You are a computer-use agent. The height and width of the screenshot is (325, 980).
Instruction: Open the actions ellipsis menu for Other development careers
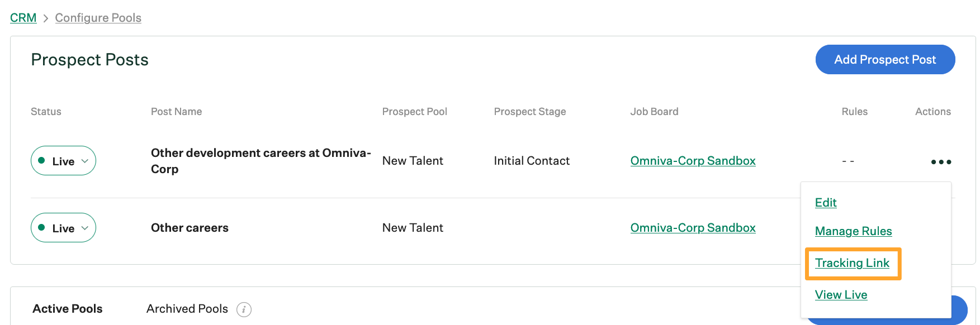click(941, 161)
